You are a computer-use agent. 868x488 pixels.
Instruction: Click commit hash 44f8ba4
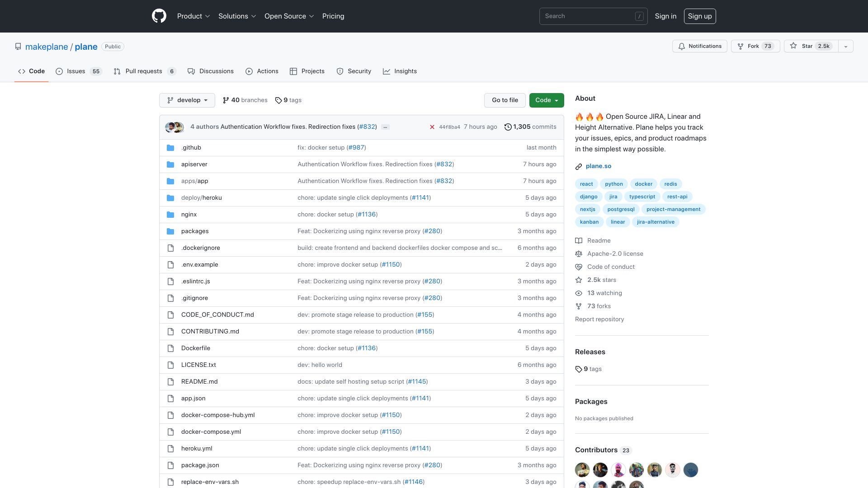click(x=449, y=127)
